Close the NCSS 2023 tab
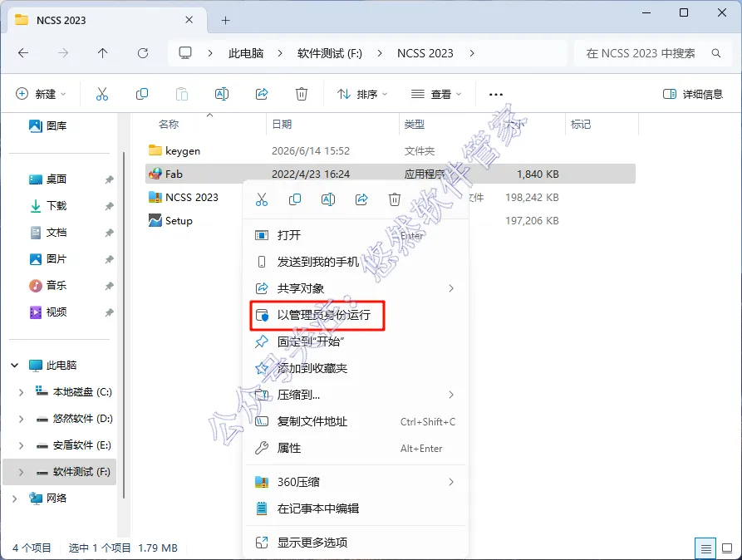The height and width of the screenshot is (560, 742). coord(189,20)
